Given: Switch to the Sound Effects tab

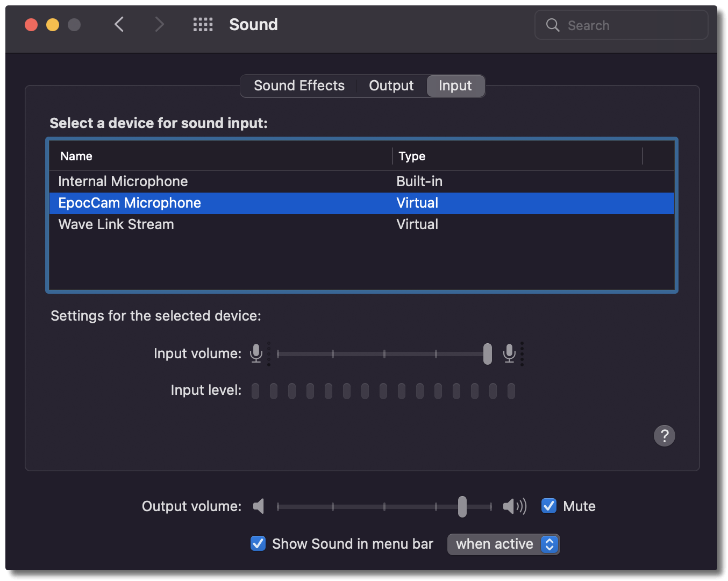Looking at the screenshot, I should (x=299, y=86).
